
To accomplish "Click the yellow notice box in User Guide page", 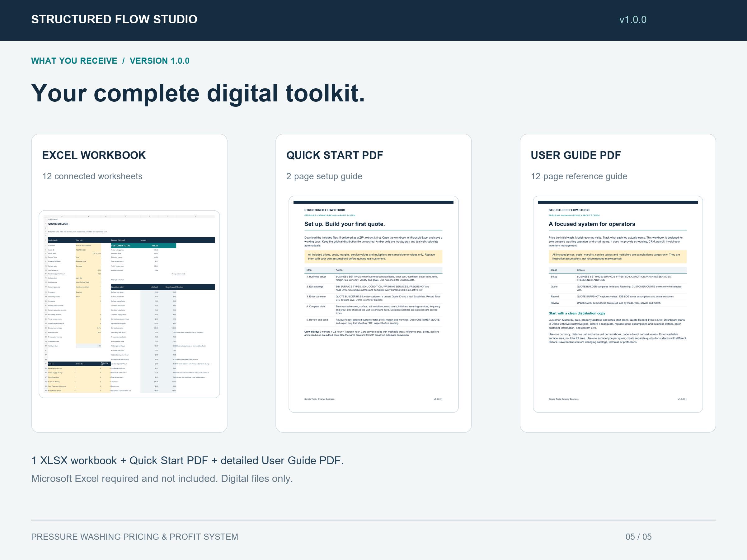I will click(x=618, y=257).
